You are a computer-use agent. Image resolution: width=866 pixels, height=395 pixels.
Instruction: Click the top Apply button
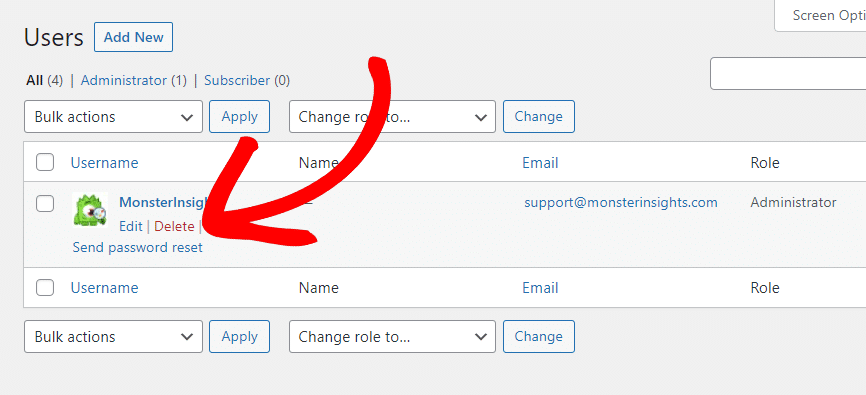tap(240, 117)
